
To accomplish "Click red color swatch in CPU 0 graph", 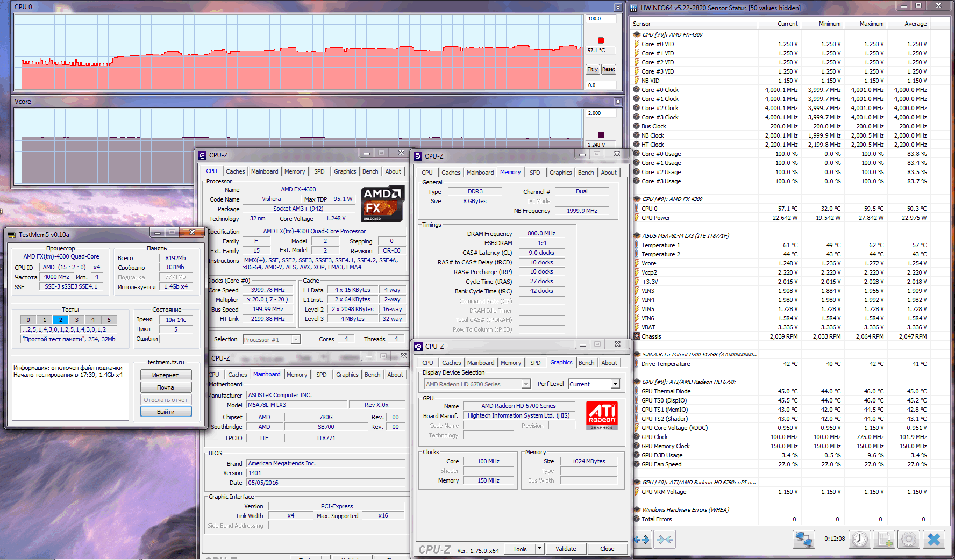I will [601, 40].
